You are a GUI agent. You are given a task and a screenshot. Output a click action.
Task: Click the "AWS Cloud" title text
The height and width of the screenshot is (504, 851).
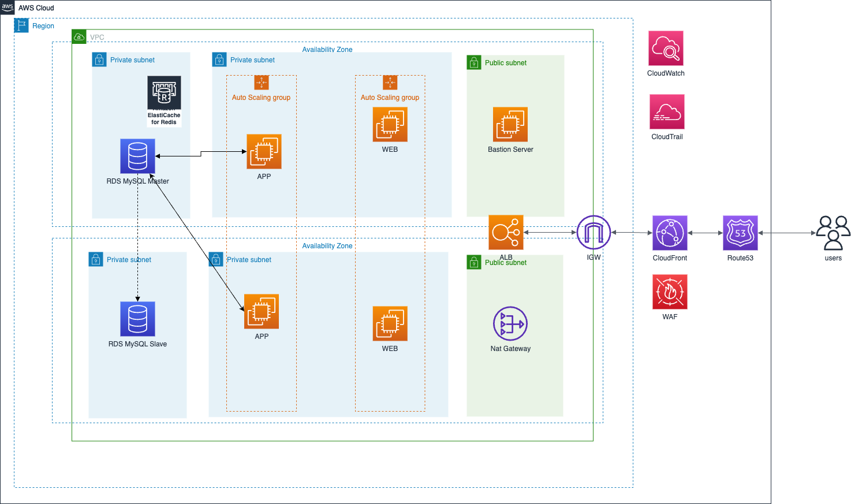tap(36, 8)
